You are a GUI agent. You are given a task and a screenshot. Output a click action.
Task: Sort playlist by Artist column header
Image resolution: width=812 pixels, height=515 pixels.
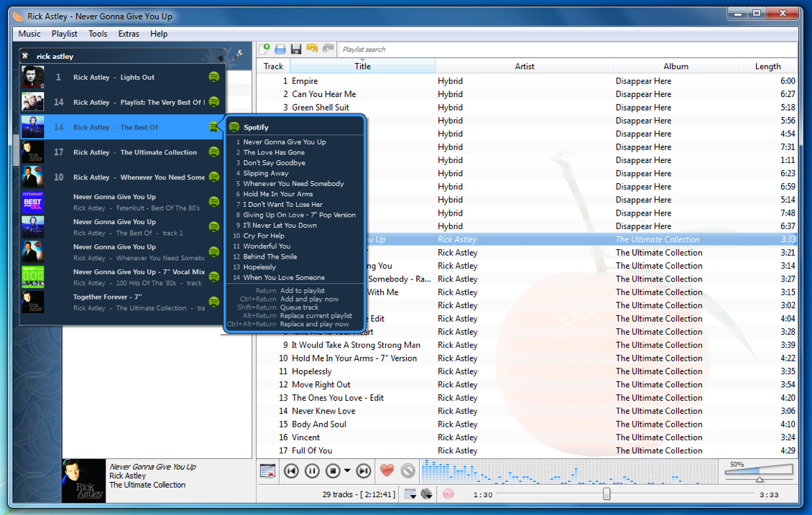525,66
